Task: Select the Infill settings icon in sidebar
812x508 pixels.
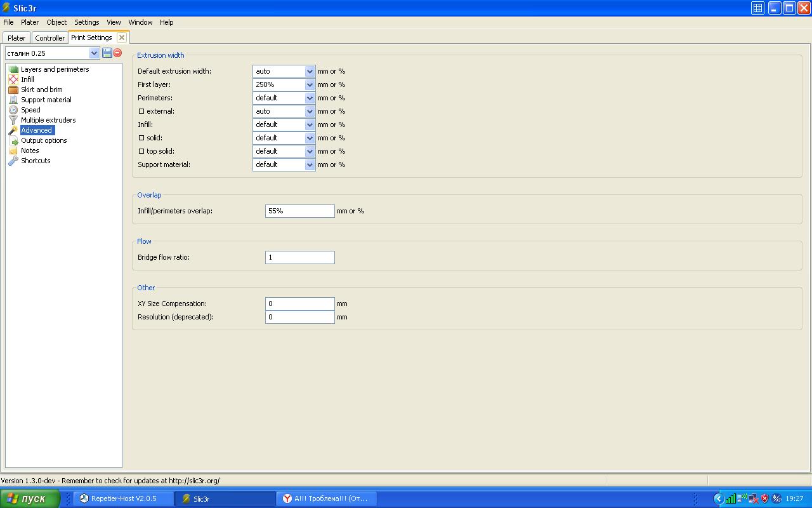Action: (x=13, y=79)
